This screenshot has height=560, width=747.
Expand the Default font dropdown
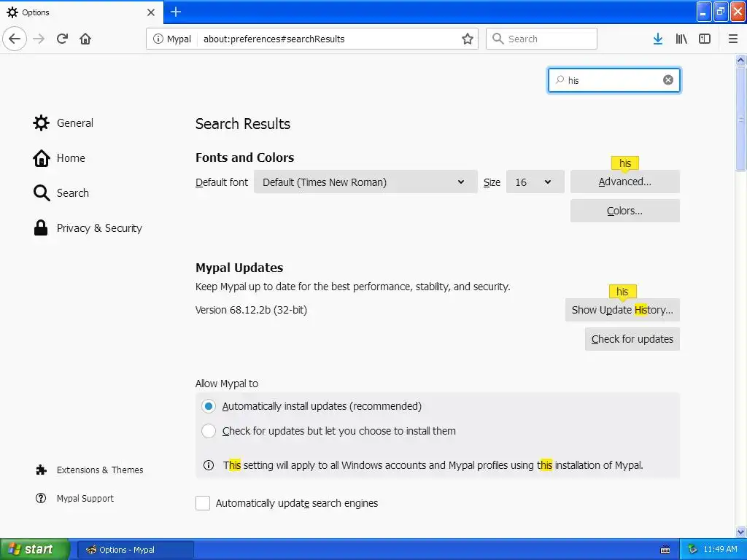(365, 182)
